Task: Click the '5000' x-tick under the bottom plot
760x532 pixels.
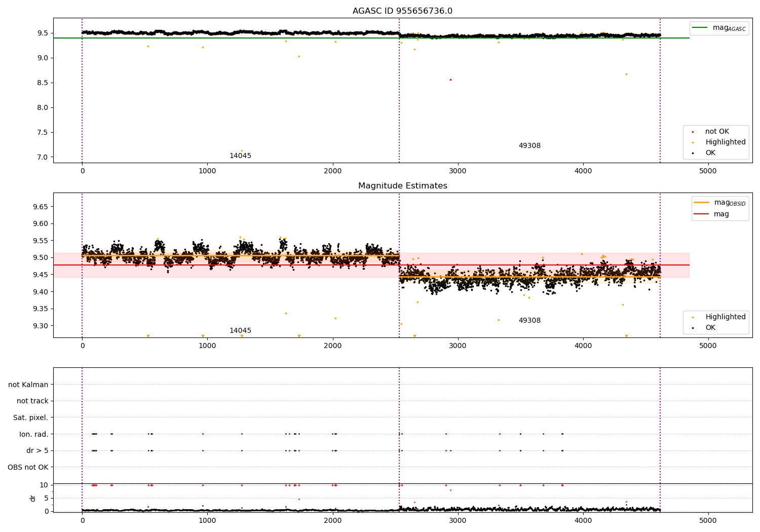Action: [708, 521]
